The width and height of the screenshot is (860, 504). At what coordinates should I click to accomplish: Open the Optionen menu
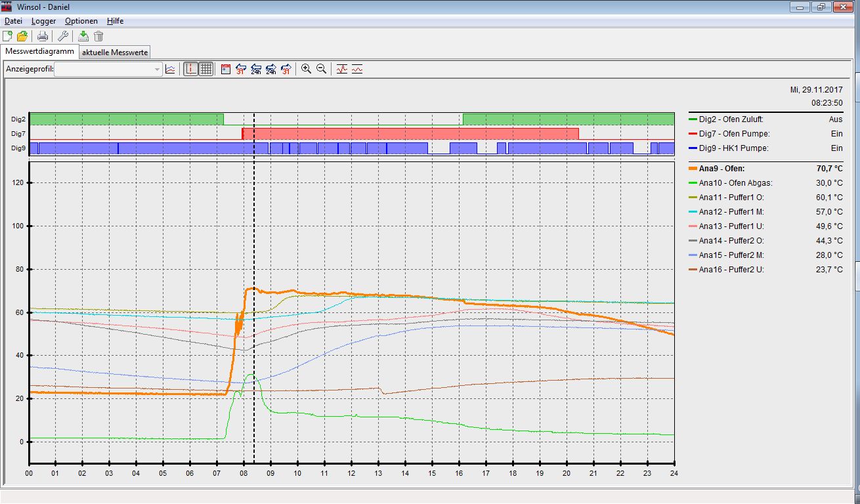pos(81,21)
